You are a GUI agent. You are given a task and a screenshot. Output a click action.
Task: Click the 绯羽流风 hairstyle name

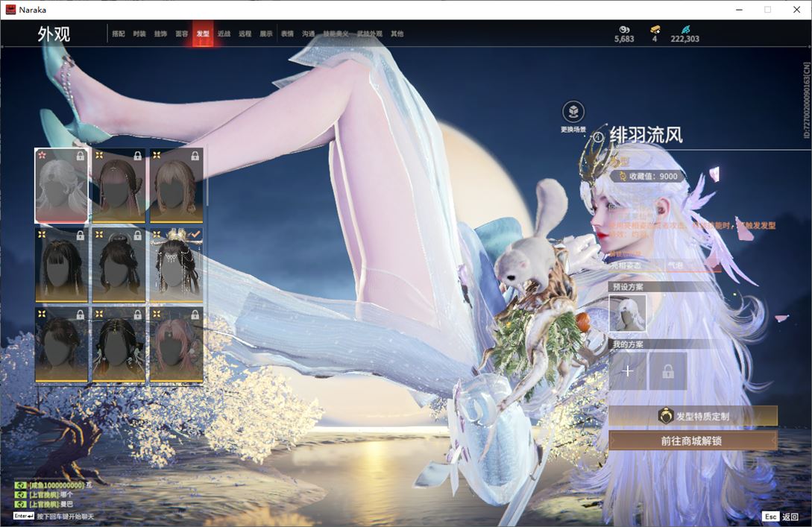click(x=646, y=135)
